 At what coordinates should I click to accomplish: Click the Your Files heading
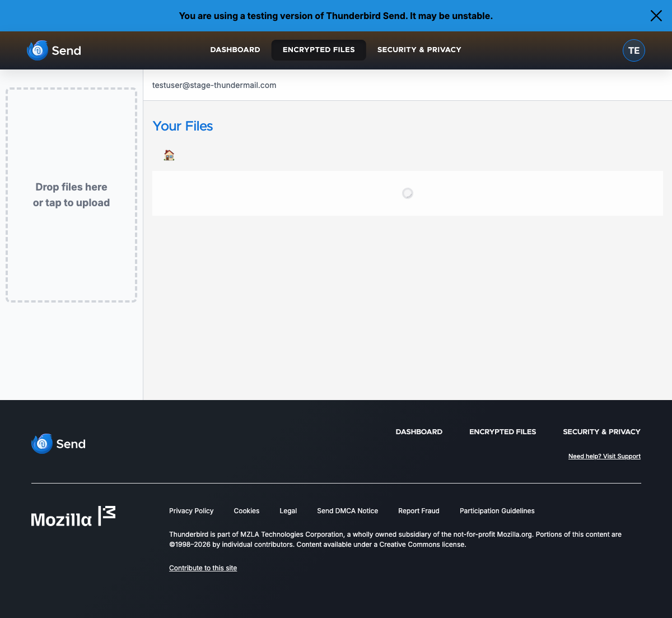tap(183, 126)
